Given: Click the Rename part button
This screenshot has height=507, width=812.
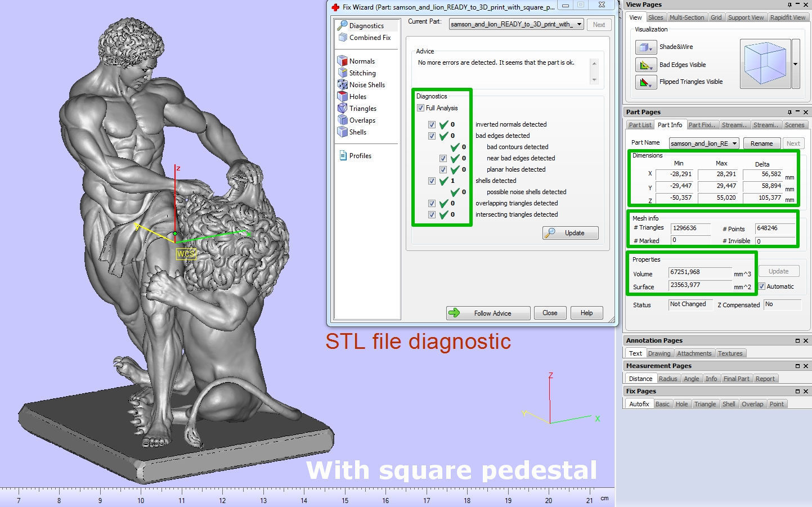Looking at the screenshot, I should pos(761,143).
